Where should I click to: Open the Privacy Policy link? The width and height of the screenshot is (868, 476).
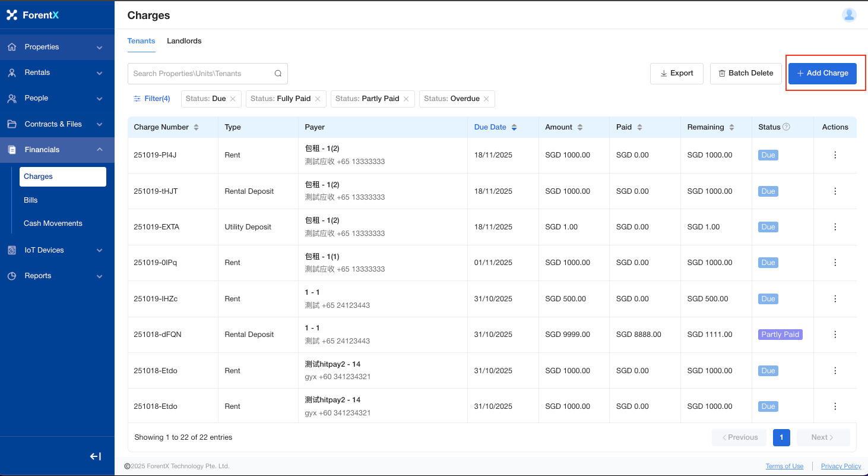tap(841, 466)
